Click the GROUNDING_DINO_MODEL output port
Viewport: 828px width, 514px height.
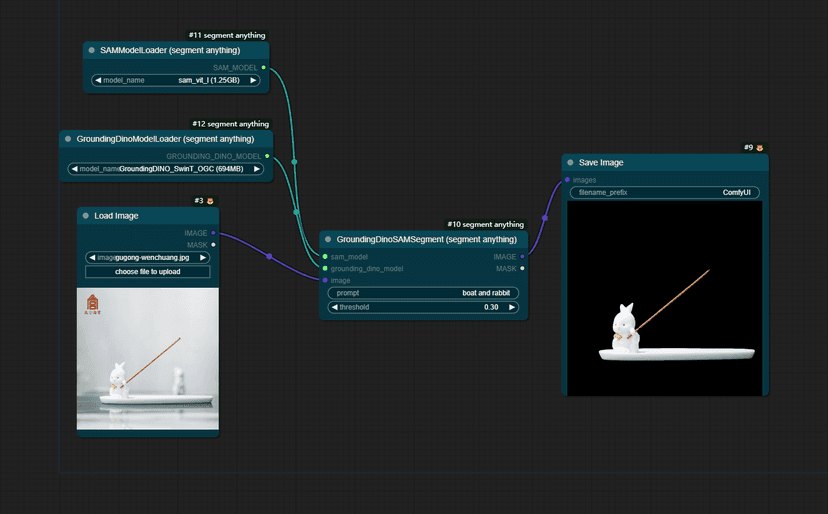(267, 157)
